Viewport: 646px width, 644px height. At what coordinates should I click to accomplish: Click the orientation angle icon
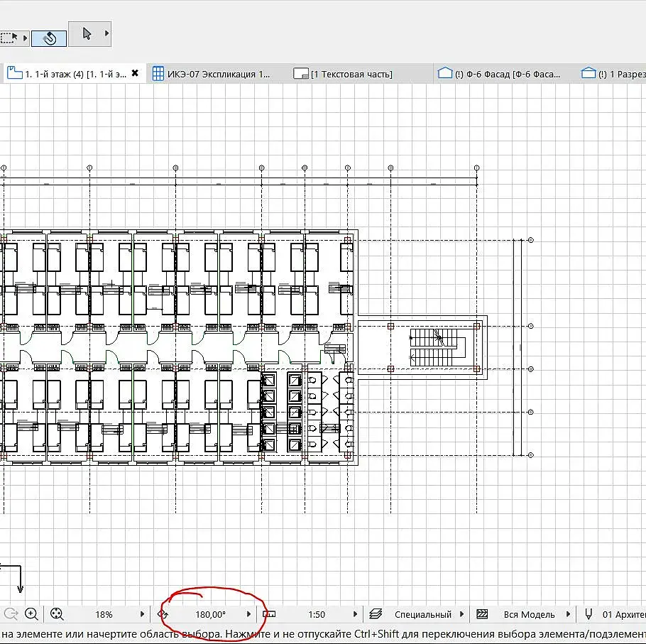[163, 614]
